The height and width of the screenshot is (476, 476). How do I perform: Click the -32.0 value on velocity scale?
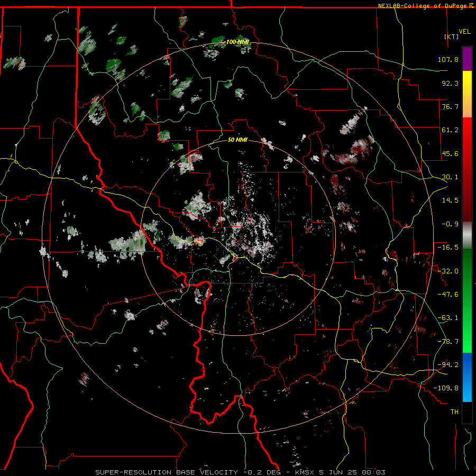448,271
